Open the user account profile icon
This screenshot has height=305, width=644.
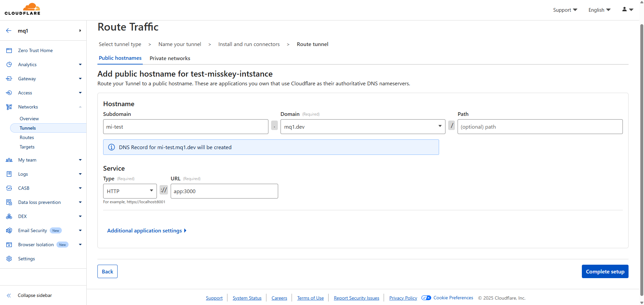point(624,9)
